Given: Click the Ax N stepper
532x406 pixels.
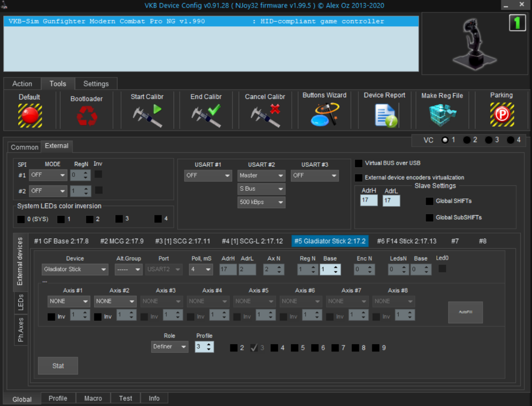Looking at the screenshot, I should coord(274,269).
